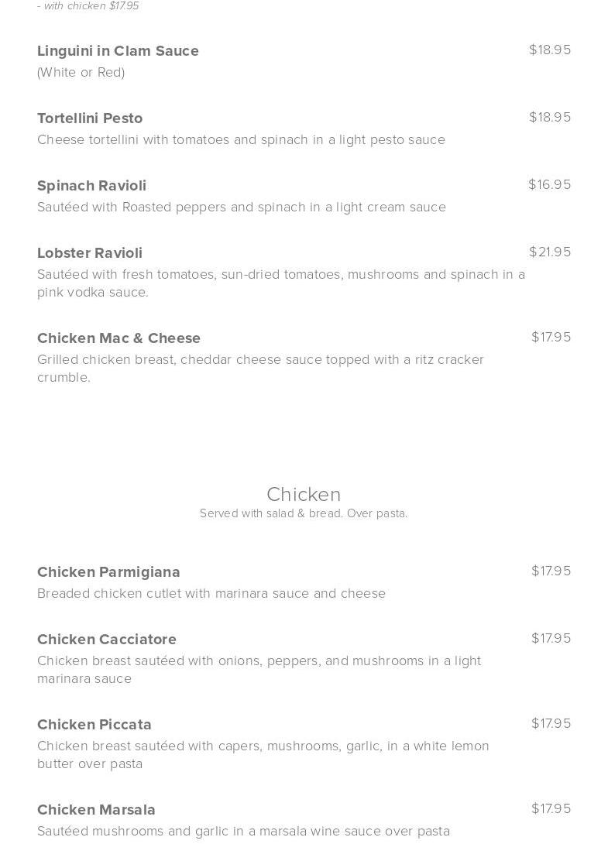The width and height of the screenshot is (608, 868).
Task: Click the Tortellini Pesto description text
Action: point(241,140)
